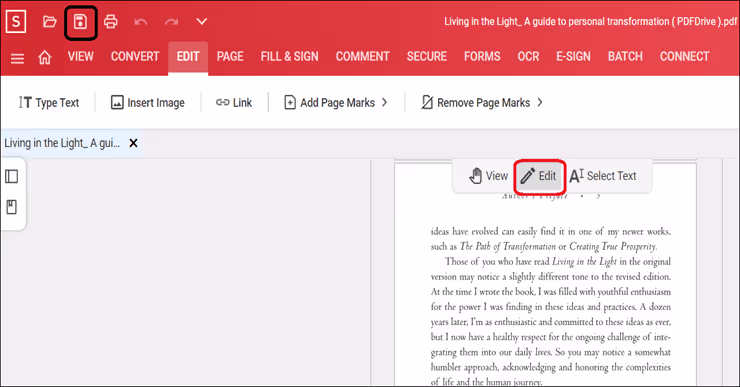This screenshot has width=740, height=387.
Task: Choose the Insert Image tool
Action: tap(148, 102)
